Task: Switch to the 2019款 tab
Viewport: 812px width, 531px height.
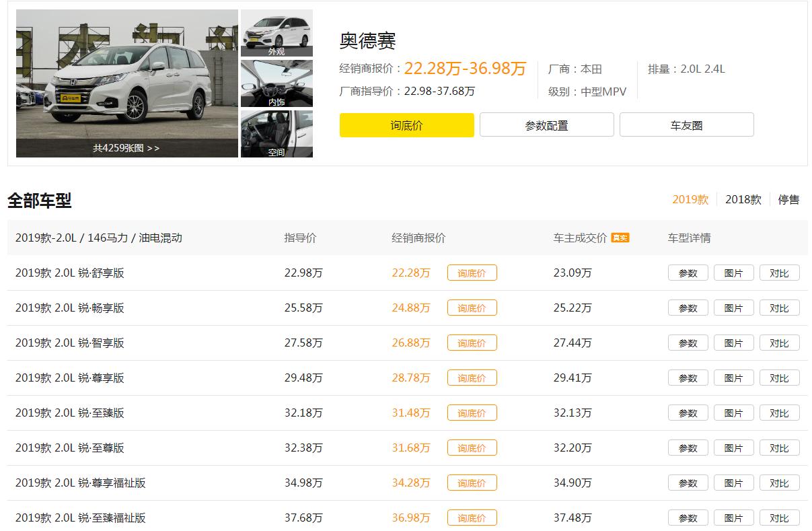Action: click(690, 200)
